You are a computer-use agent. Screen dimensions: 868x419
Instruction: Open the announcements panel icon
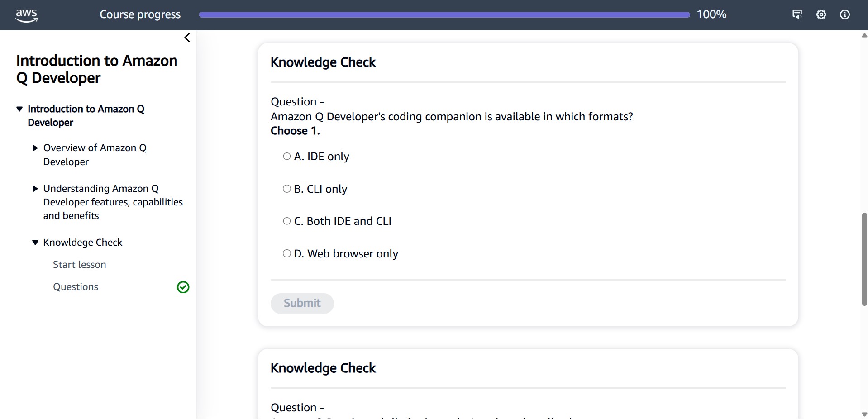[x=797, y=14]
